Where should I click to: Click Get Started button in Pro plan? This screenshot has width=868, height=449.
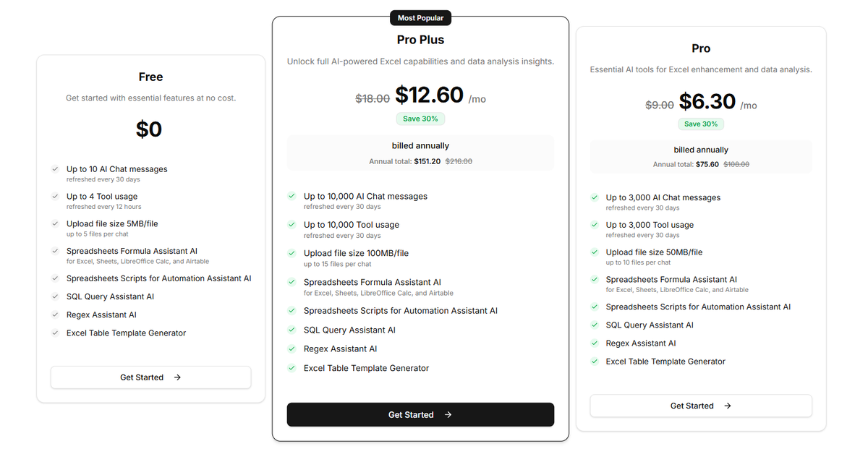pos(700,406)
